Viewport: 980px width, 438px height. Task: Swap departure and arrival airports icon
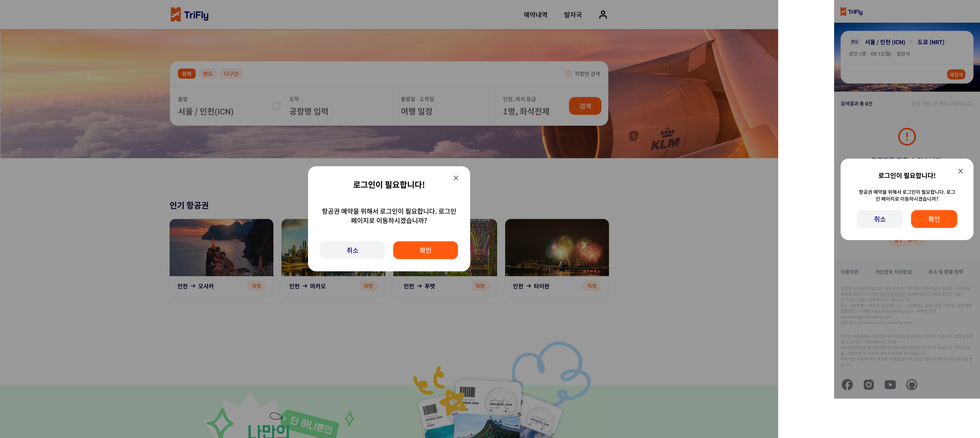(277, 106)
